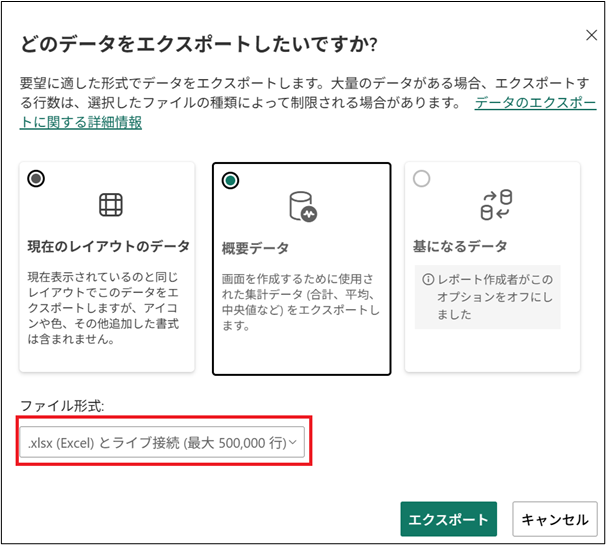606x545 pixels.
Task: Click the database swap icon on 基になるデータ
Action: pyautogui.click(x=497, y=205)
